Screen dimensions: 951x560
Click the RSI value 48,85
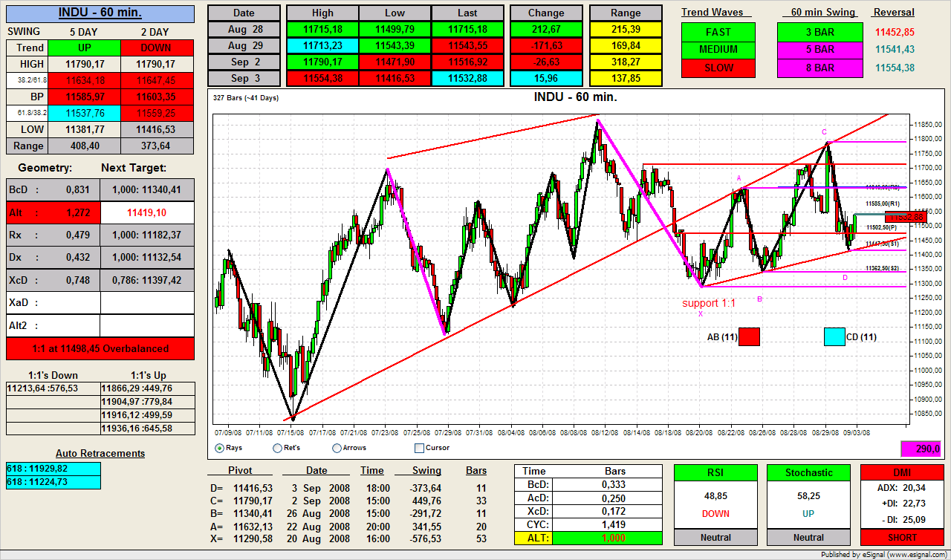click(x=715, y=495)
